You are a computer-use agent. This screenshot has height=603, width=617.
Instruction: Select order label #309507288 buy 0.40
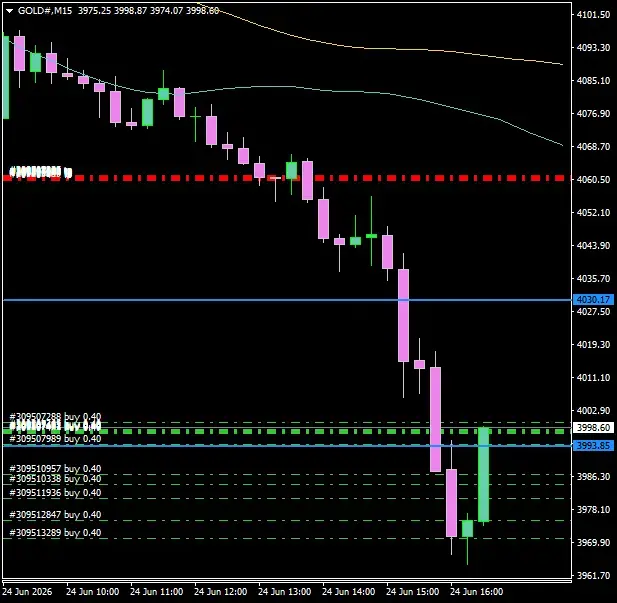pyautogui.click(x=55, y=416)
